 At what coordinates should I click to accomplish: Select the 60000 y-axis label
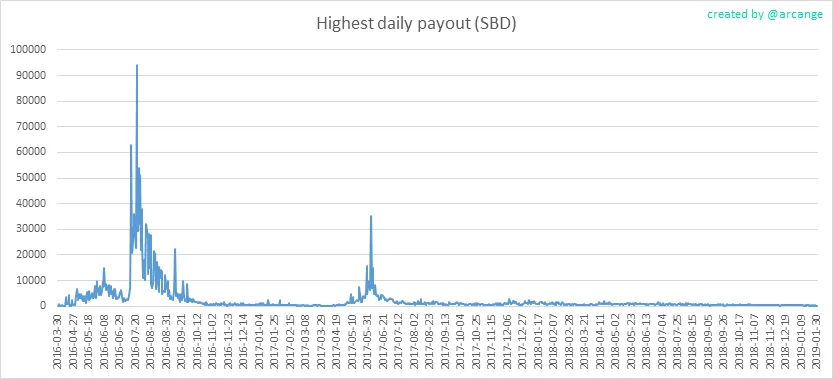32,152
